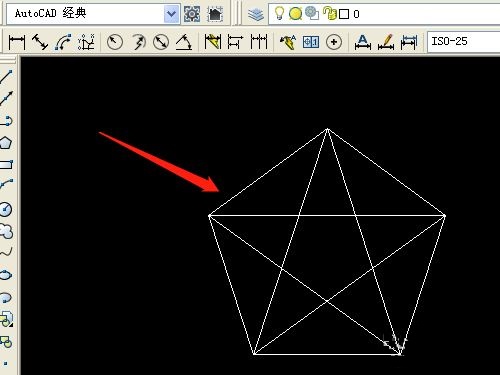Image resolution: width=500 pixels, height=375 pixels.
Task: Click the pentagon's bottom edge
Action: 327,354
